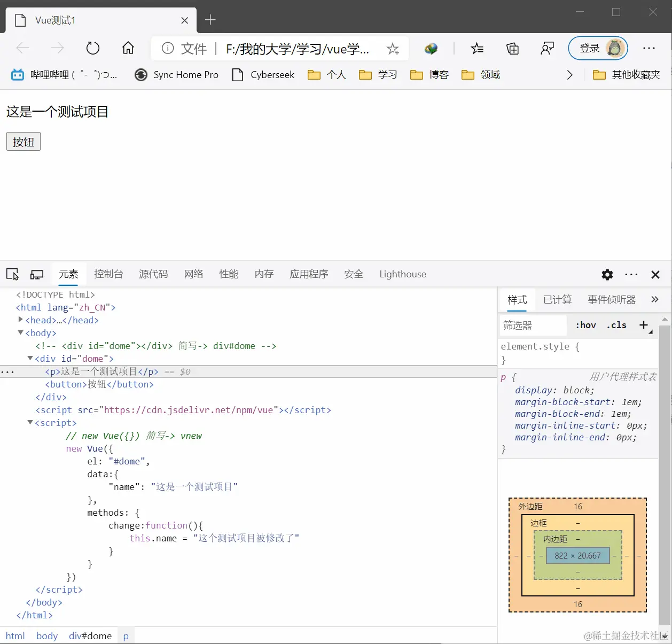Open the favorites list icon
The image size is (672, 644).
477,49
